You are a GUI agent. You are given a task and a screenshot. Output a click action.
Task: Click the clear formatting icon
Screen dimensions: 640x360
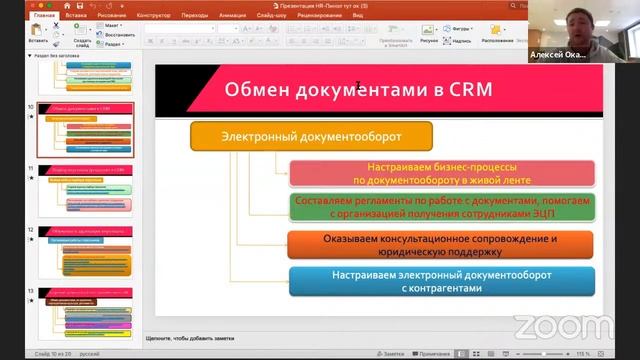pos(273,29)
